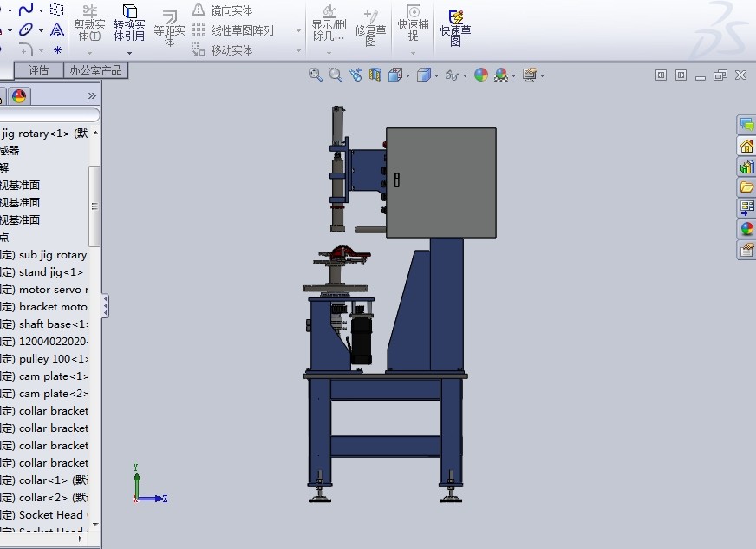Select the dashed grid plane tool
The image size is (756, 549).
point(57,9)
